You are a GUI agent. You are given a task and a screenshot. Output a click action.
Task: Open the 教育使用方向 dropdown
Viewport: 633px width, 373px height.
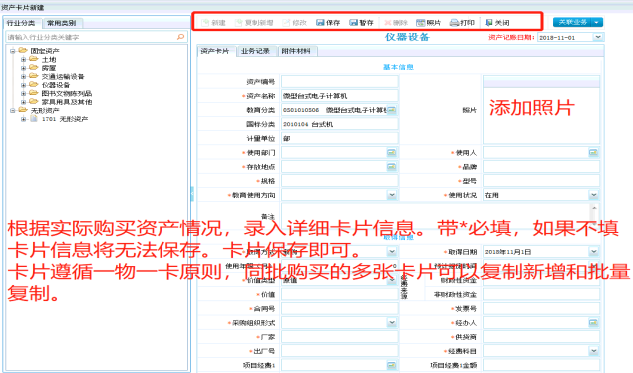coord(392,195)
